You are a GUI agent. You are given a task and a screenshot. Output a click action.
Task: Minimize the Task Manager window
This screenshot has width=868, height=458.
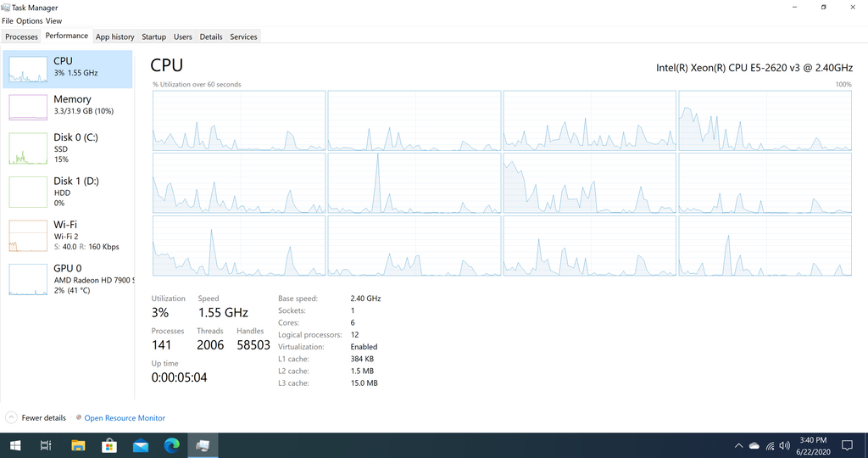794,7
